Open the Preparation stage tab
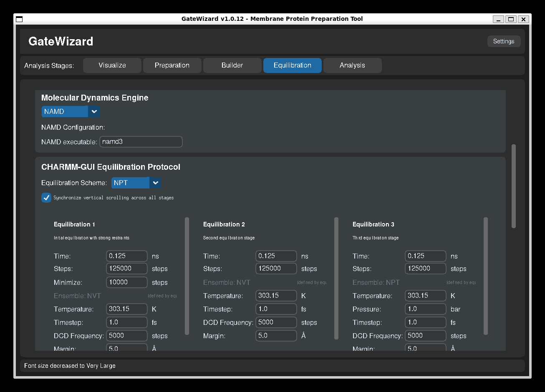 point(172,65)
